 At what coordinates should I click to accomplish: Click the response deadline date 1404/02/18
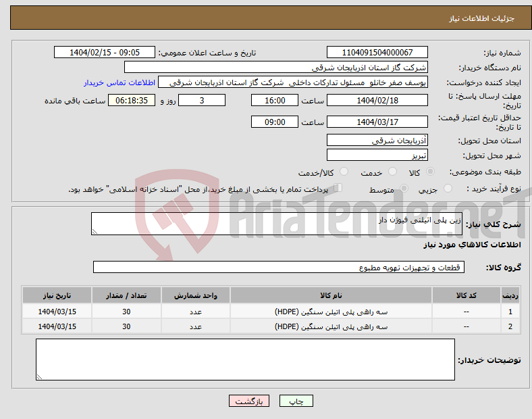coord(377,100)
